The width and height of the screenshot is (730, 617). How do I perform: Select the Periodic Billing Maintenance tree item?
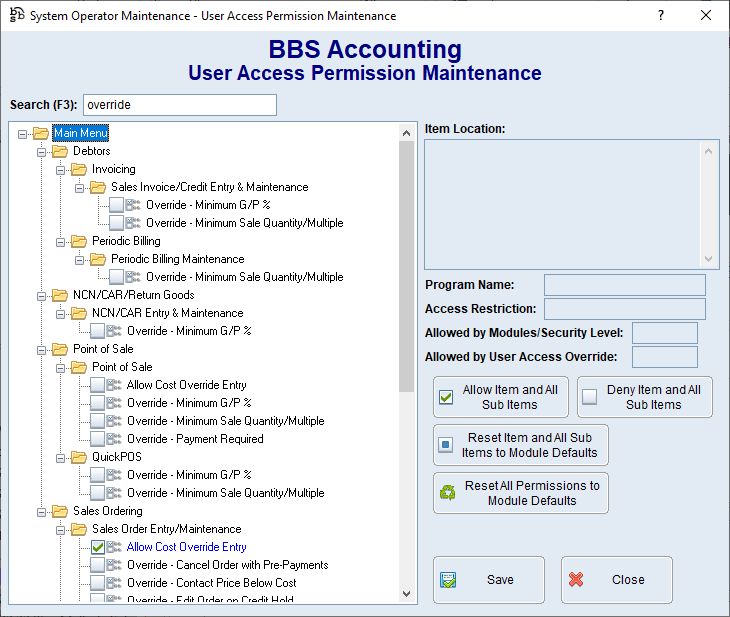coord(177,259)
